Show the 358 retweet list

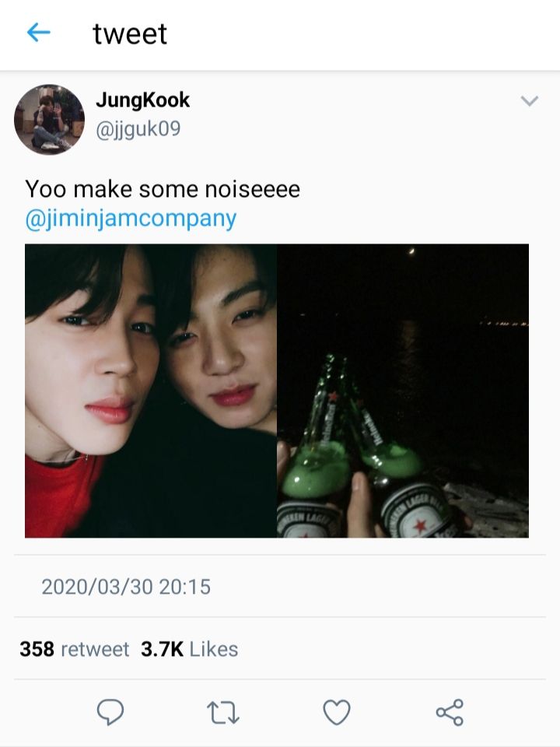click(75, 649)
